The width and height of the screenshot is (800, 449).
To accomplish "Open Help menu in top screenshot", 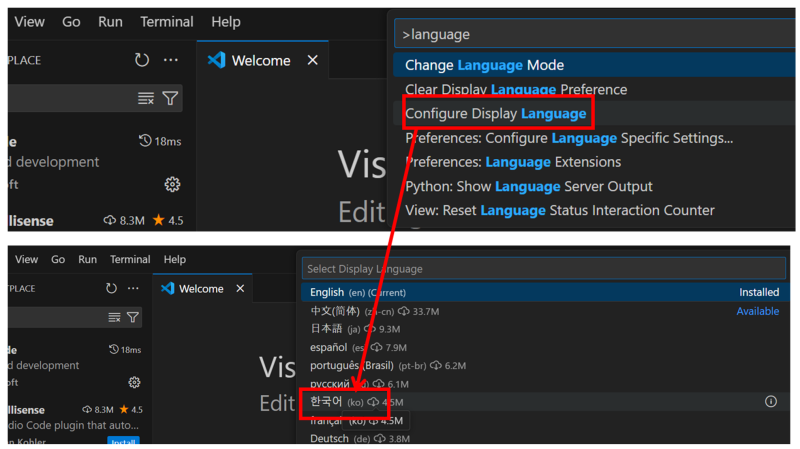I will click(226, 22).
